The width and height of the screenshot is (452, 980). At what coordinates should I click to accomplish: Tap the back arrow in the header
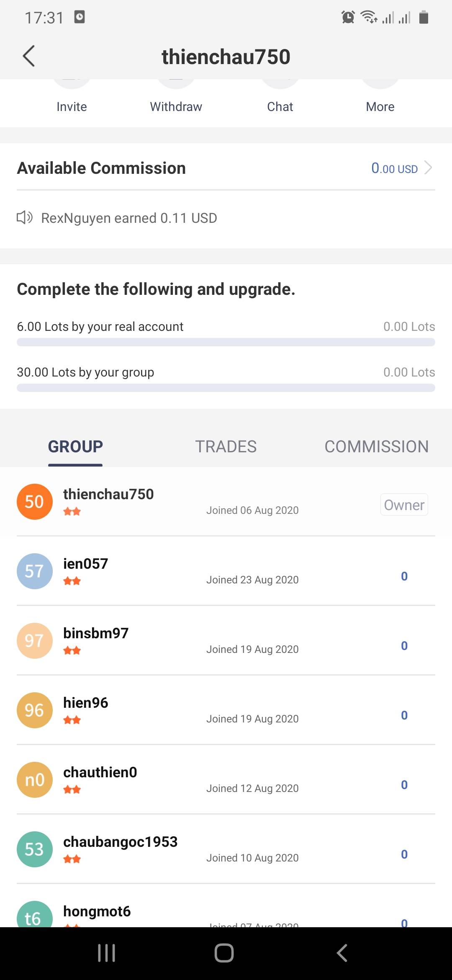tap(28, 56)
